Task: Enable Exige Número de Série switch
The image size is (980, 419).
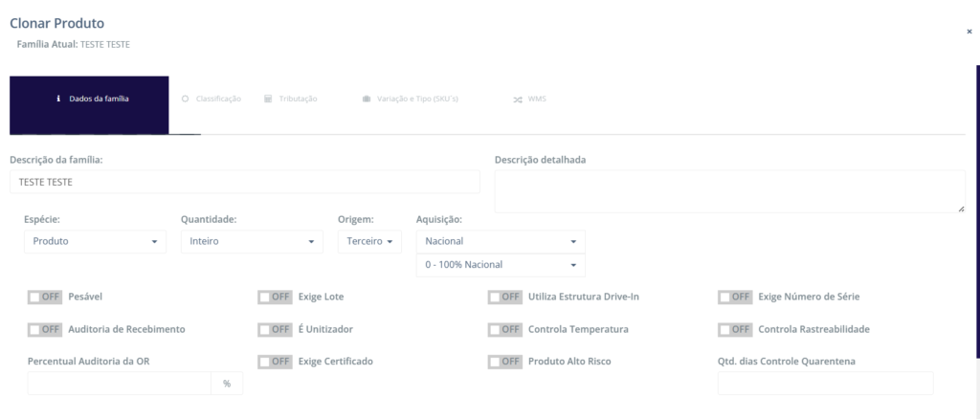Action: point(735,297)
